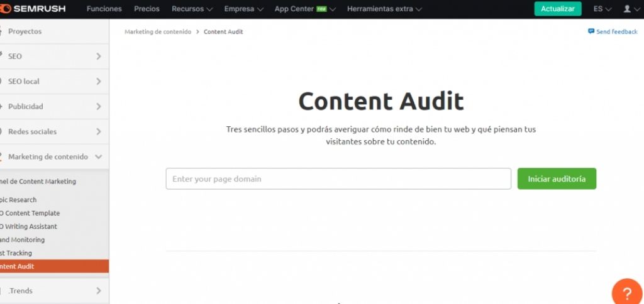Open the user account icon menu

[630, 9]
